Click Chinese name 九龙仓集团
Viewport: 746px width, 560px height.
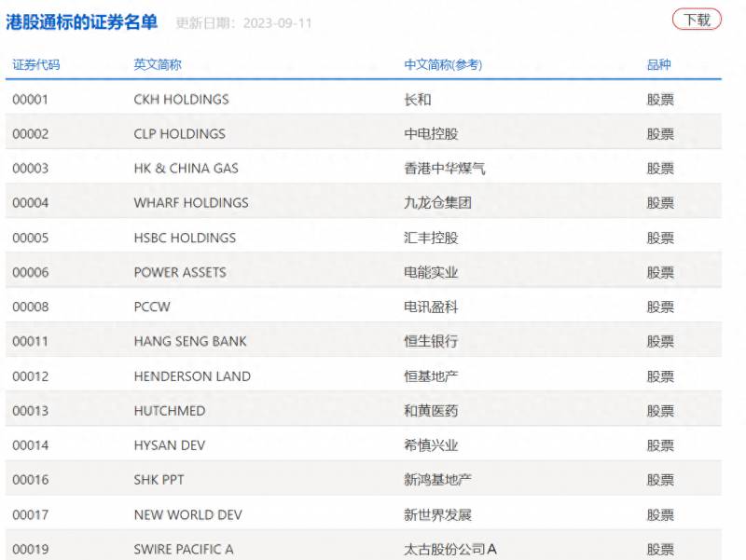point(437,203)
